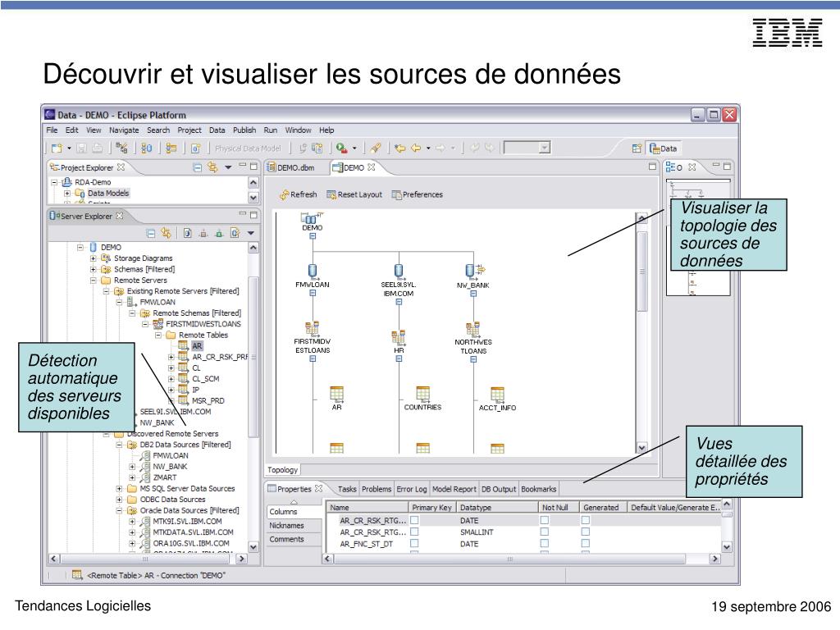The width and height of the screenshot is (840, 630).
Task: Collapse all in Server Explorer toolbar
Action: click(x=151, y=233)
